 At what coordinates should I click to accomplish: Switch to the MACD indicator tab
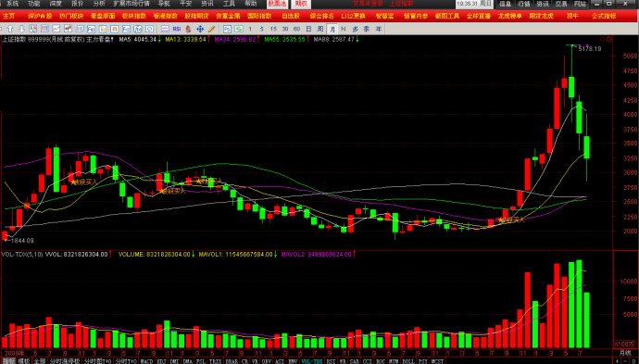146,361
